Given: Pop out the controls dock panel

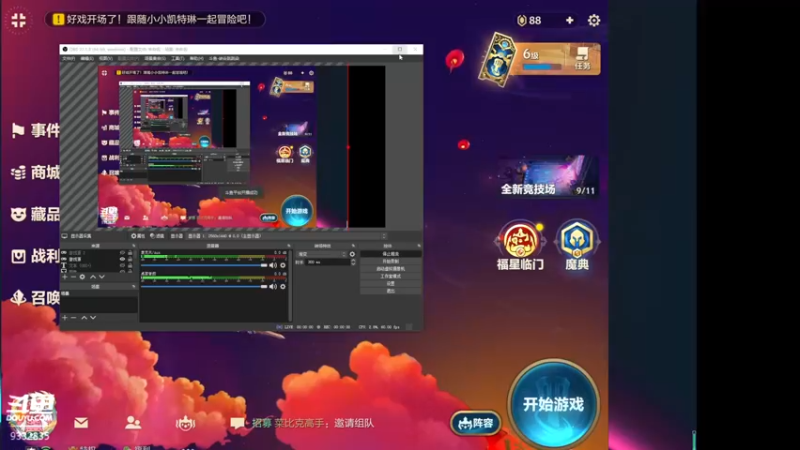Looking at the screenshot, I should tap(419, 246).
